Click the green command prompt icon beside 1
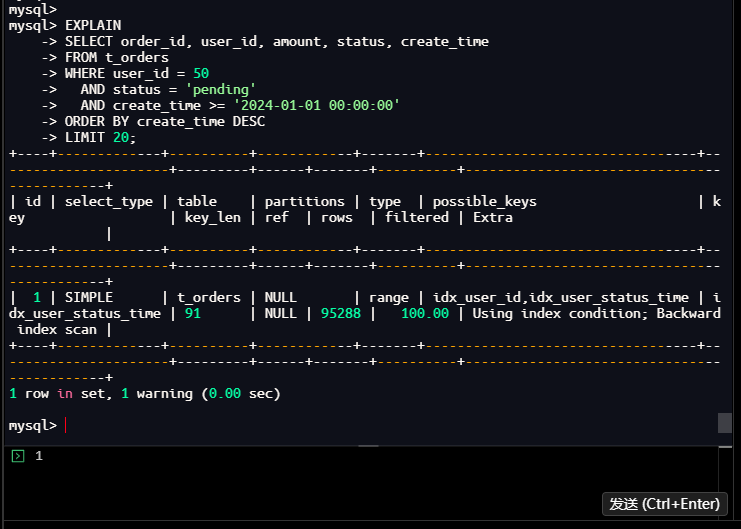 click(x=18, y=456)
